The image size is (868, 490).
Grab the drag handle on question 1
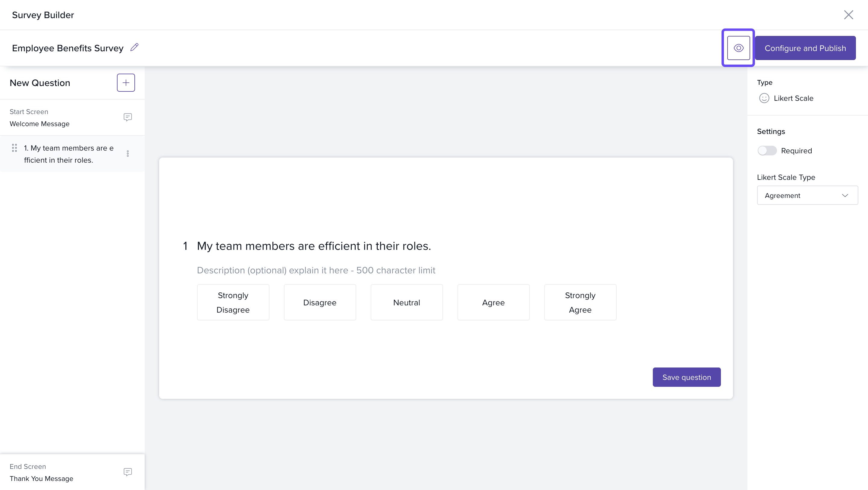tap(14, 148)
